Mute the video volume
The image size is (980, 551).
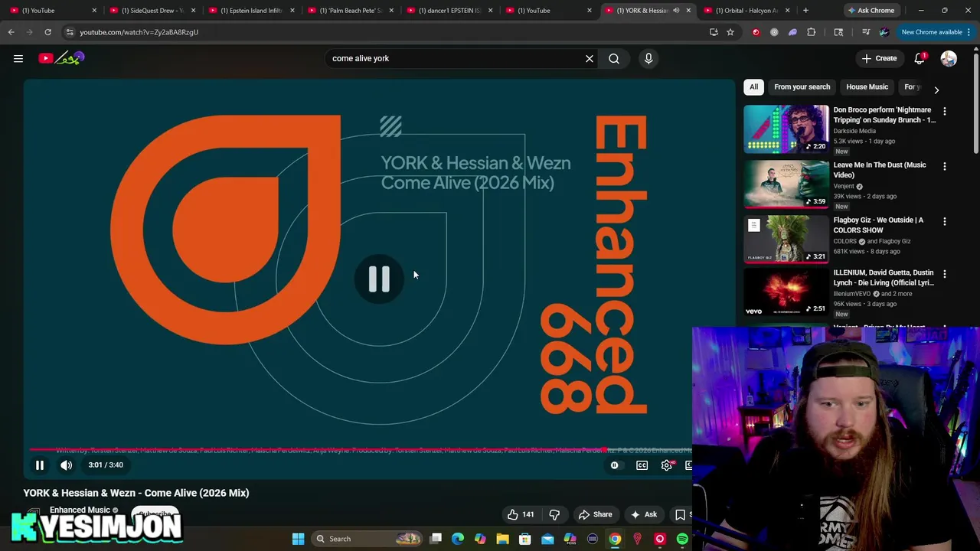67,465
